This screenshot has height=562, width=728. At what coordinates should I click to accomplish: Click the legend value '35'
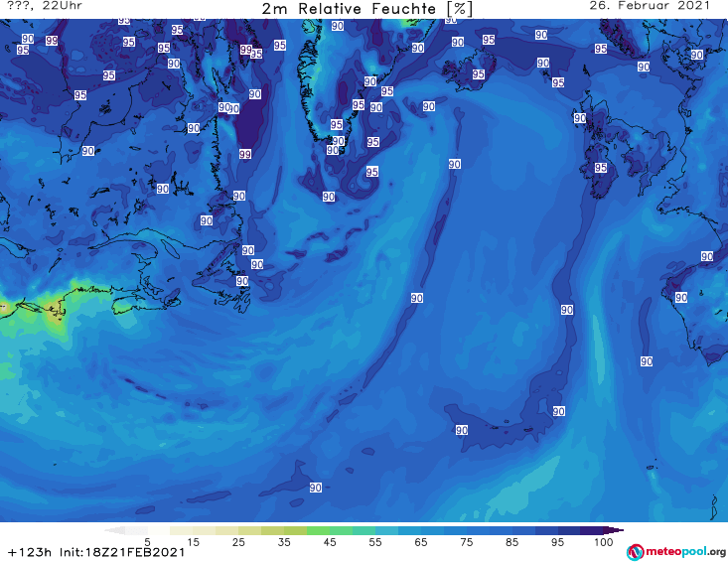[x=284, y=542]
